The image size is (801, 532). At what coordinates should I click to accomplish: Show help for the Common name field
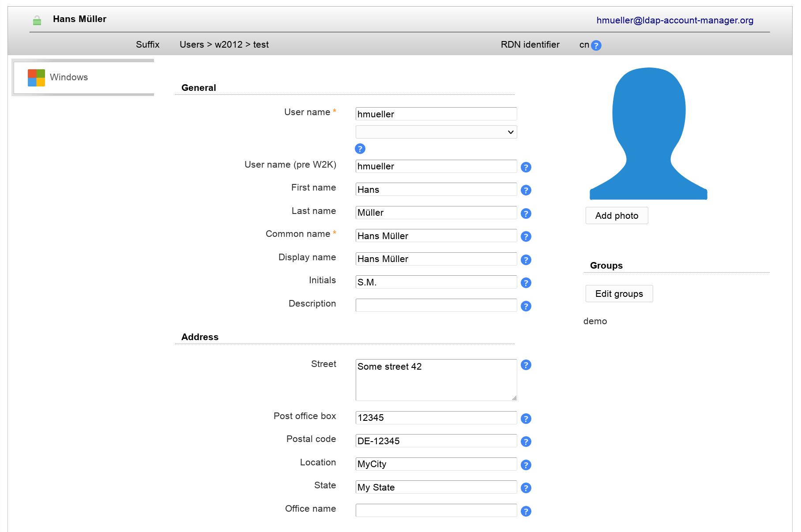coord(526,236)
